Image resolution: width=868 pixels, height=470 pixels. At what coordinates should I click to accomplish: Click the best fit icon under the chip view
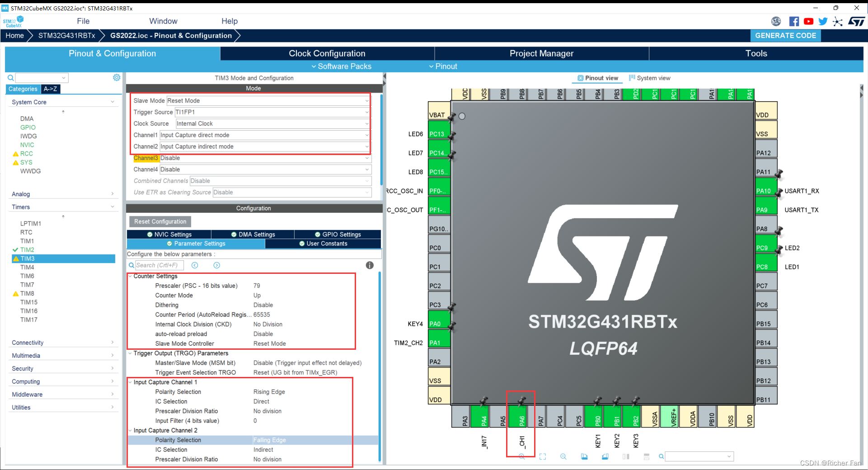click(x=542, y=456)
